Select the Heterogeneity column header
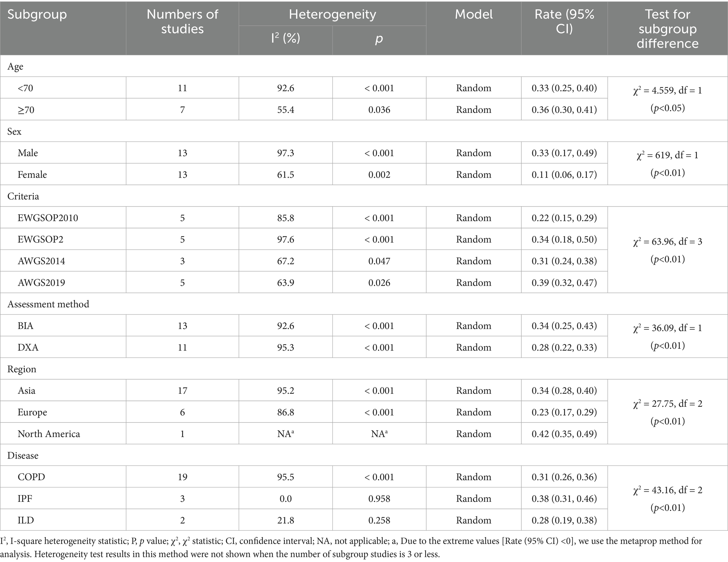 tap(332, 14)
